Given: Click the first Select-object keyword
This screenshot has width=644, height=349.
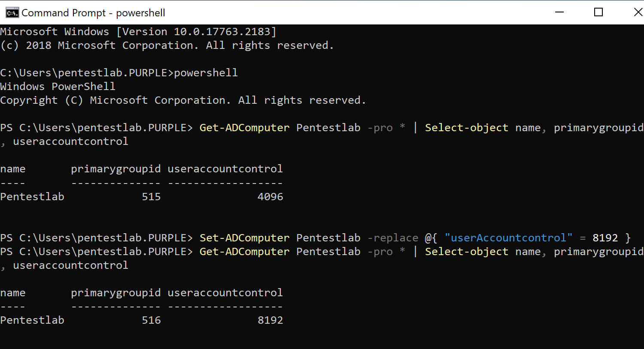Looking at the screenshot, I should [466, 128].
